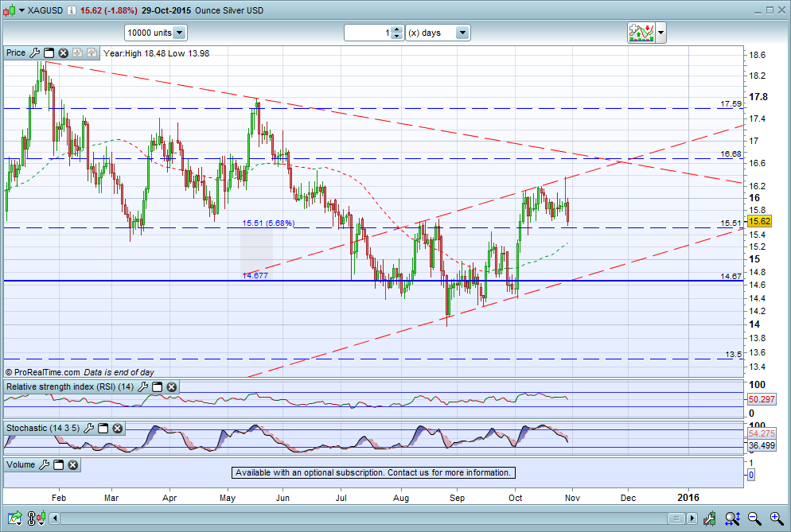Click the Price panel label
This screenshot has width=791, height=532.
coord(16,53)
